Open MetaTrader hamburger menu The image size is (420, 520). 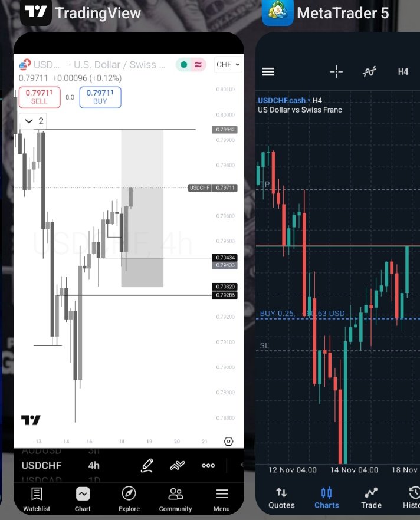pyautogui.click(x=268, y=72)
